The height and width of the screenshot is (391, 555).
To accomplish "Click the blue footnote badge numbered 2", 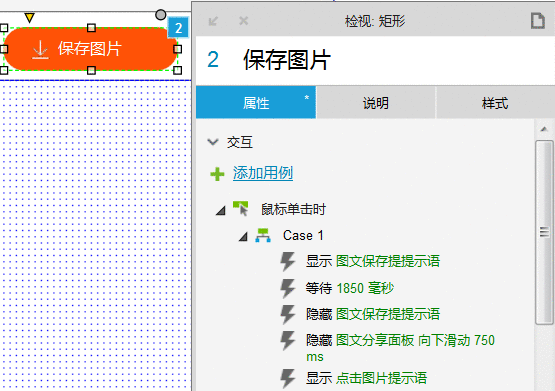I will pyautogui.click(x=178, y=28).
